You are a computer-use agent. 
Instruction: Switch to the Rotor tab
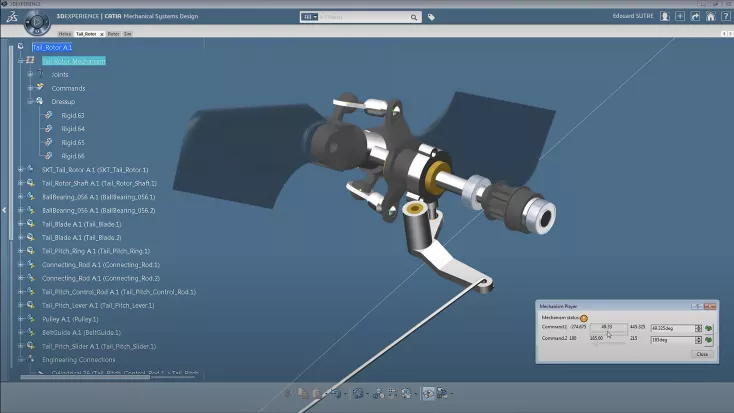pyautogui.click(x=113, y=34)
